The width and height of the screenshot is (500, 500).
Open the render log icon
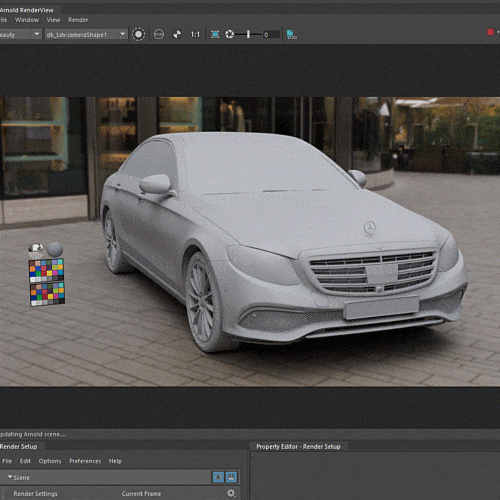coord(292,34)
